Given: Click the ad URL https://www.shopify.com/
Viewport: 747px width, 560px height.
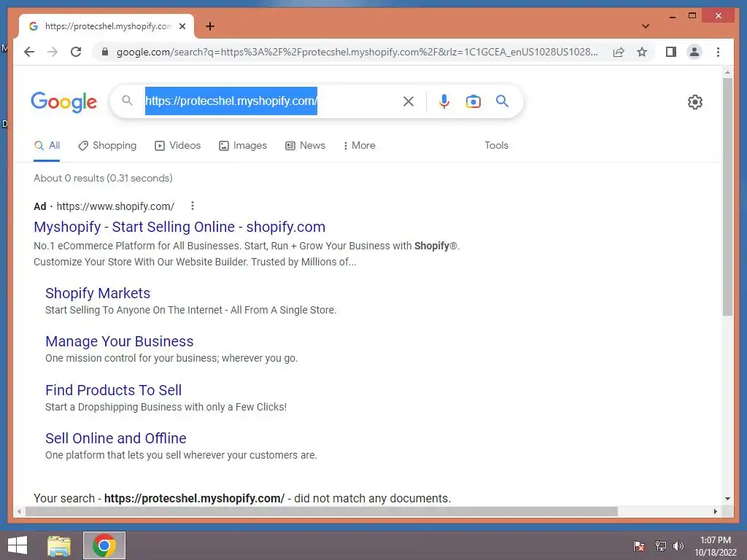Looking at the screenshot, I should pyautogui.click(x=115, y=206).
